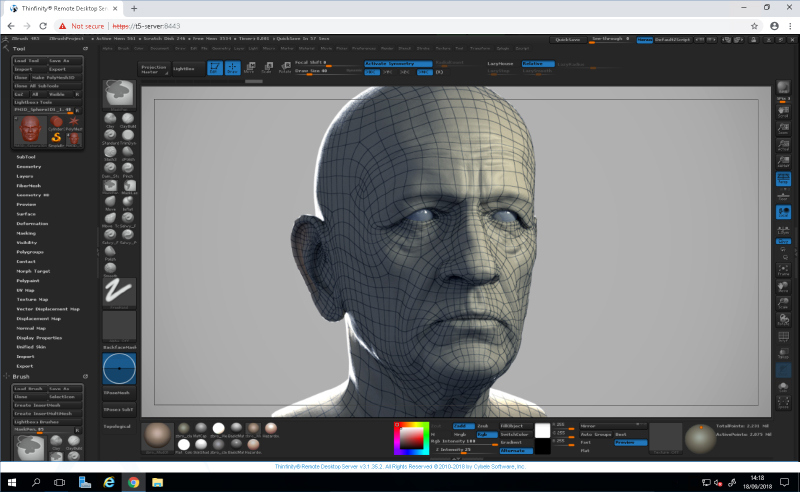Open the Preferences menu

364,47
